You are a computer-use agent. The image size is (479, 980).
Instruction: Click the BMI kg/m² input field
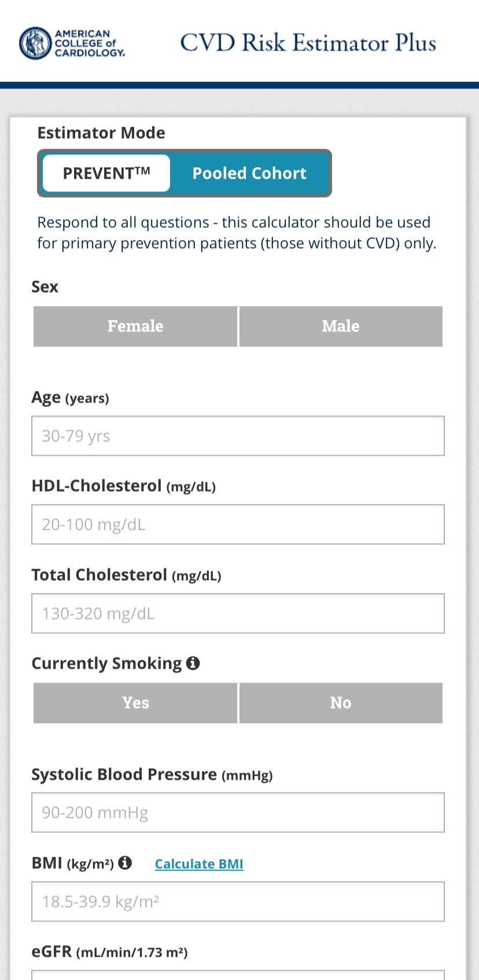point(238,901)
